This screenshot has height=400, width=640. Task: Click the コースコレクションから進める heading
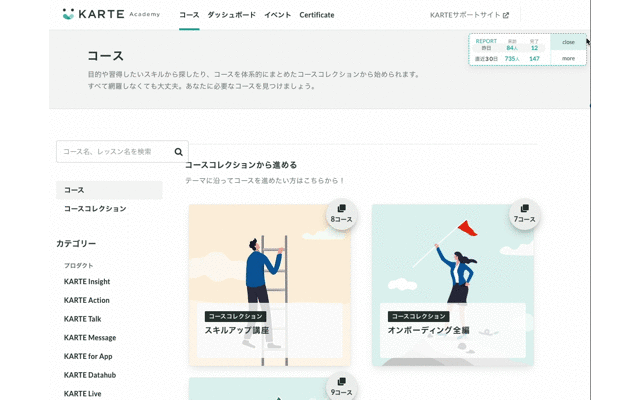pyautogui.click(x=241, y=165)
